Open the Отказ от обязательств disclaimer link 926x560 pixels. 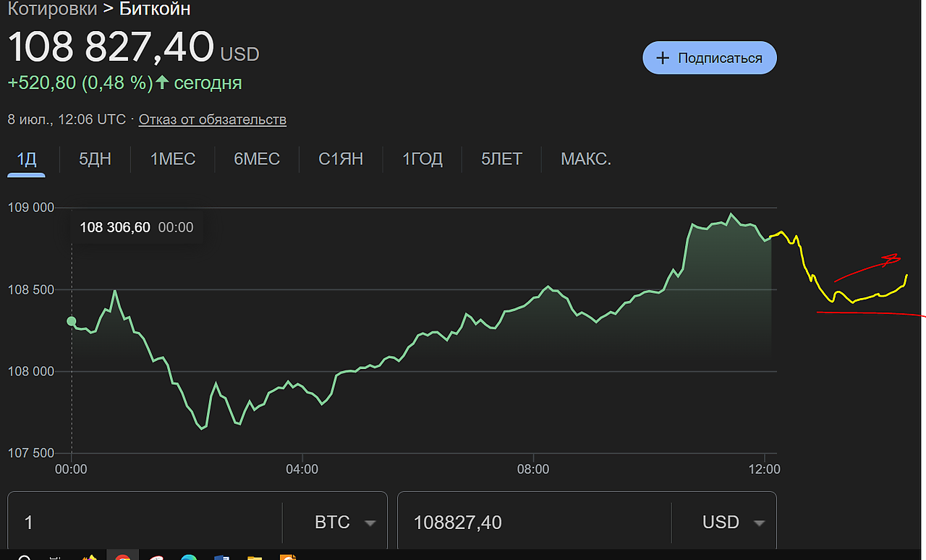pyautogui.click(x=213, y=119)
